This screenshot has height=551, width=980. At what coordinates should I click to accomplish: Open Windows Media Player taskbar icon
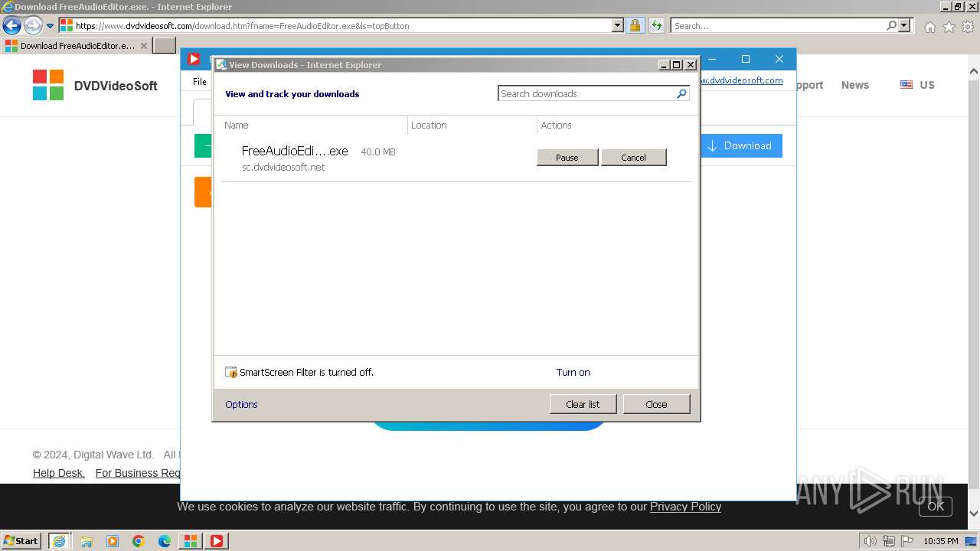(x=113, y=541)
